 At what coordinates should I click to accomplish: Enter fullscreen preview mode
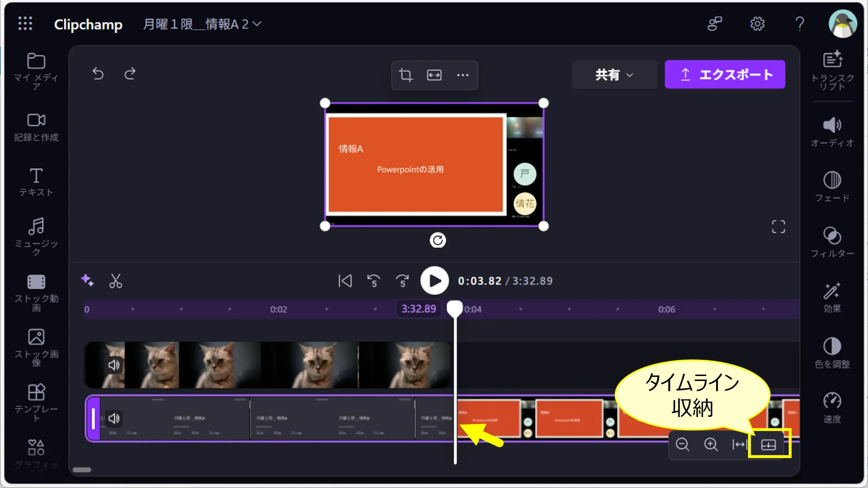[x=778, y=227]
